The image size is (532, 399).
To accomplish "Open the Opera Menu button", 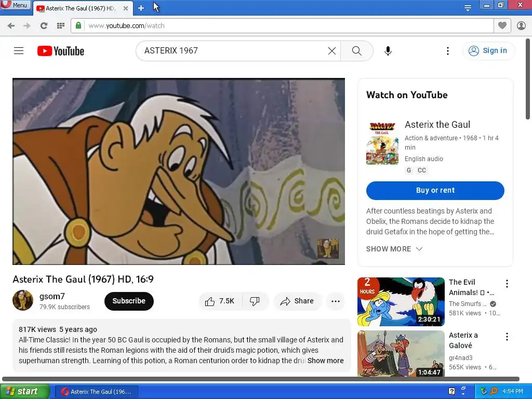I will 16,5.
